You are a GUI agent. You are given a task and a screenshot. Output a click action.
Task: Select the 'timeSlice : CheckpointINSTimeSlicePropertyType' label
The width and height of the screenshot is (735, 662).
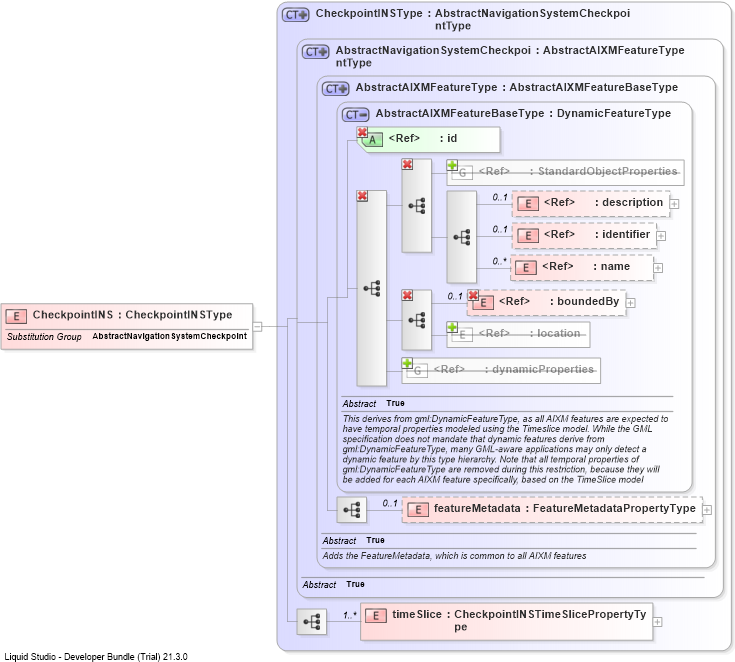click(519, 620)
